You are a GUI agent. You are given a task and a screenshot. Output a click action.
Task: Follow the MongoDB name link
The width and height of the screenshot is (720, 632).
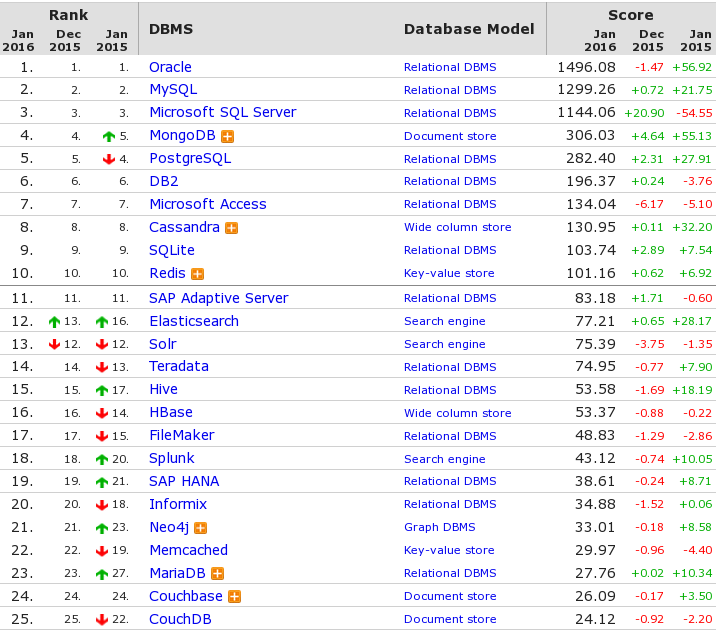click(x=182, y=135)
